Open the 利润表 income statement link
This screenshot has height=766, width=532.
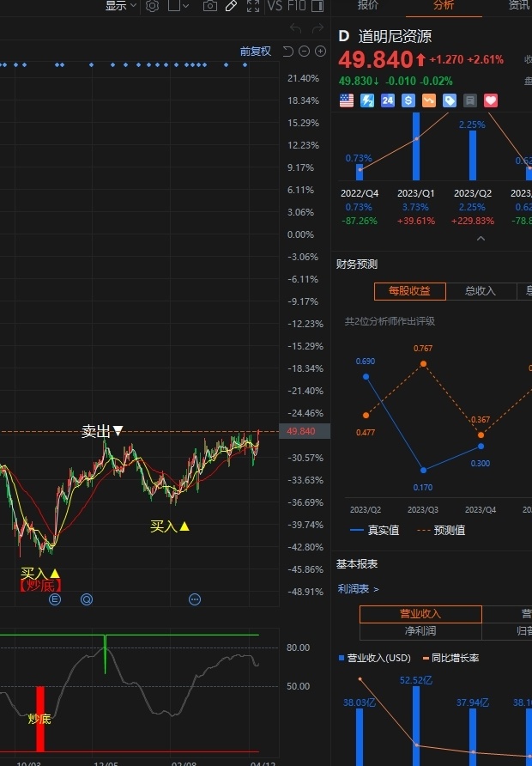click(x=358, y=589)
